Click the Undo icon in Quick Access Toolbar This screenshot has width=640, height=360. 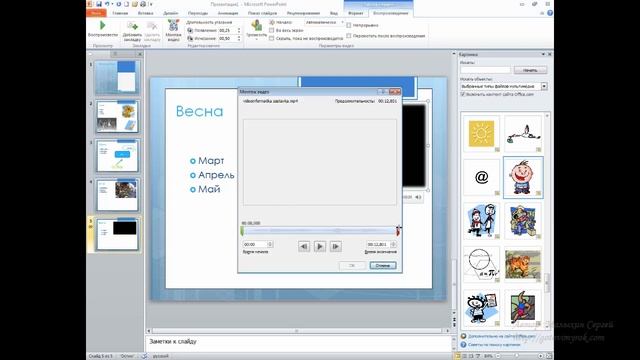click(107, 4)
